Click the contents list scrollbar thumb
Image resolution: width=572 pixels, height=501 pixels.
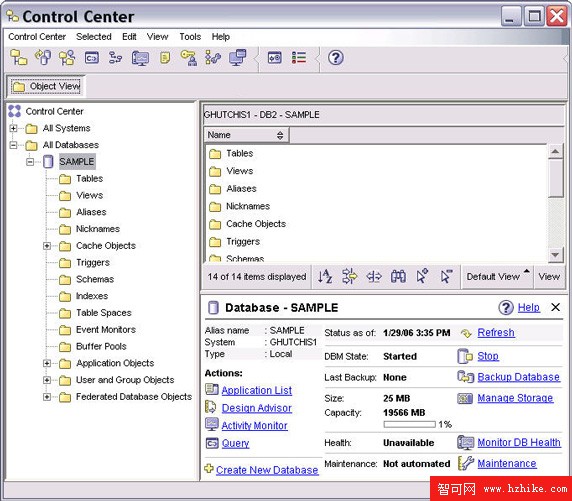coord(555,178)
